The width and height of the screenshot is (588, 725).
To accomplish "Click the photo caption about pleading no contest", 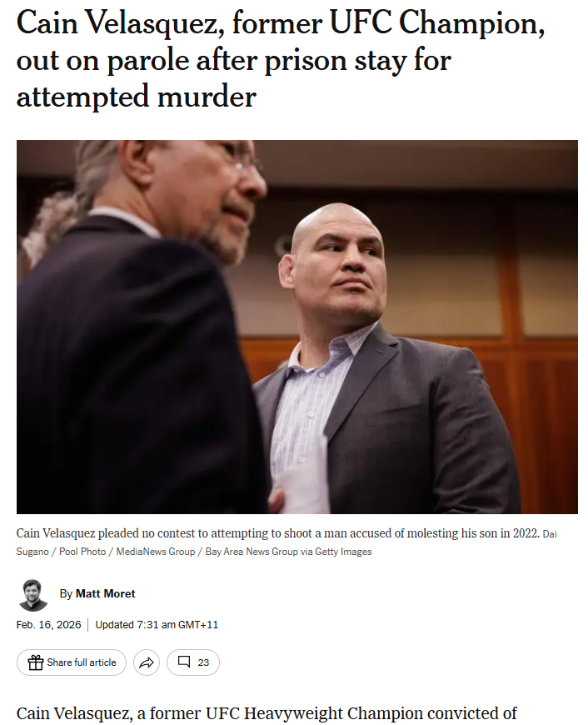I will point(278,533).
